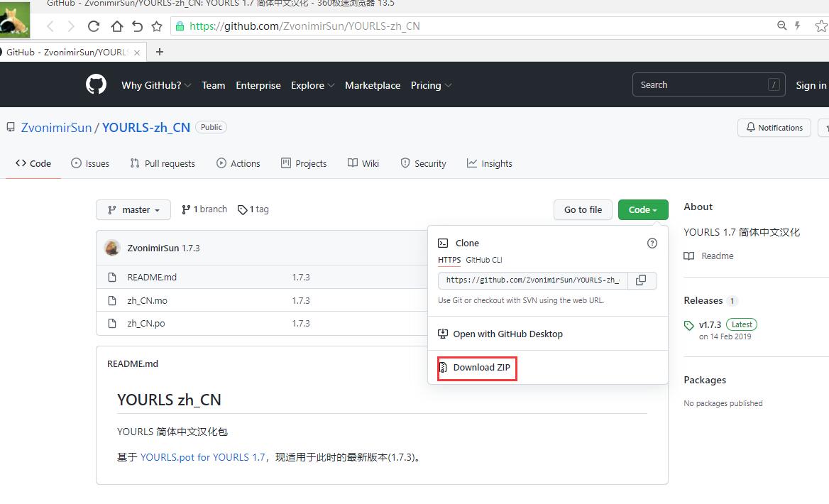Screen dimensions: 829x504
Task: Click the ZvonimirSun avatar in commit row
Action: coord(112,248)
